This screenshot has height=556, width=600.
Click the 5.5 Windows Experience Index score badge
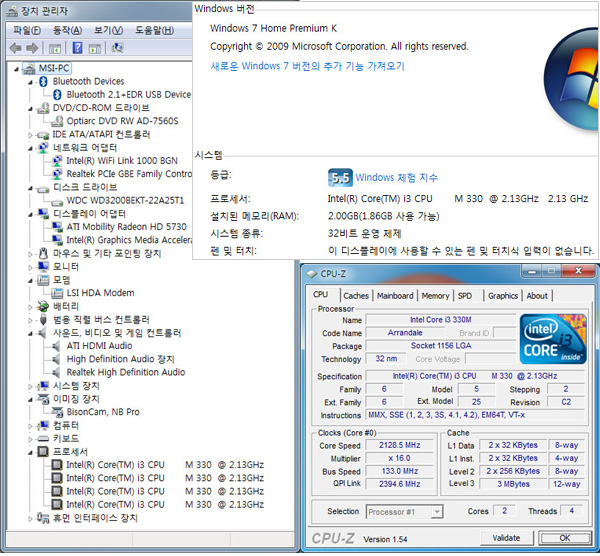point(340,178)
